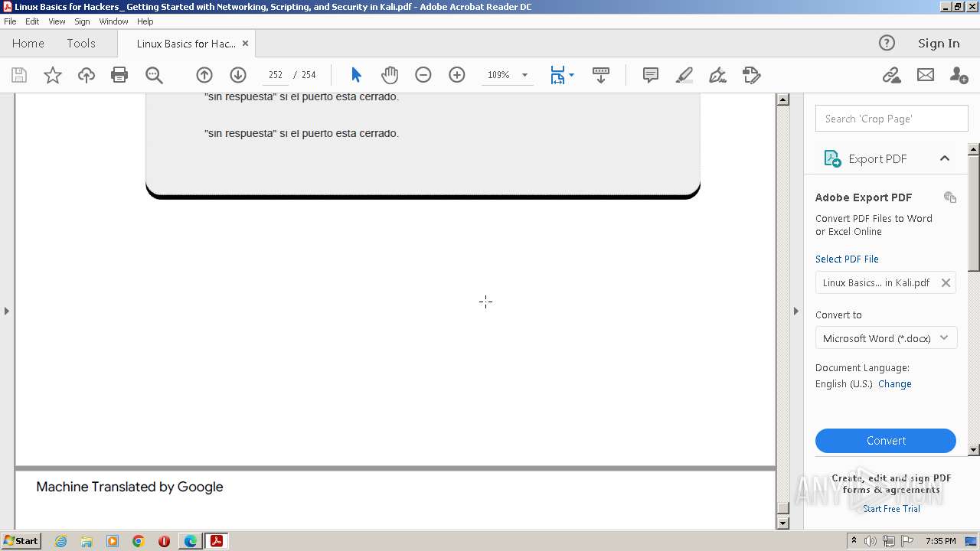Click Select PDF File link

pos(847,259)
